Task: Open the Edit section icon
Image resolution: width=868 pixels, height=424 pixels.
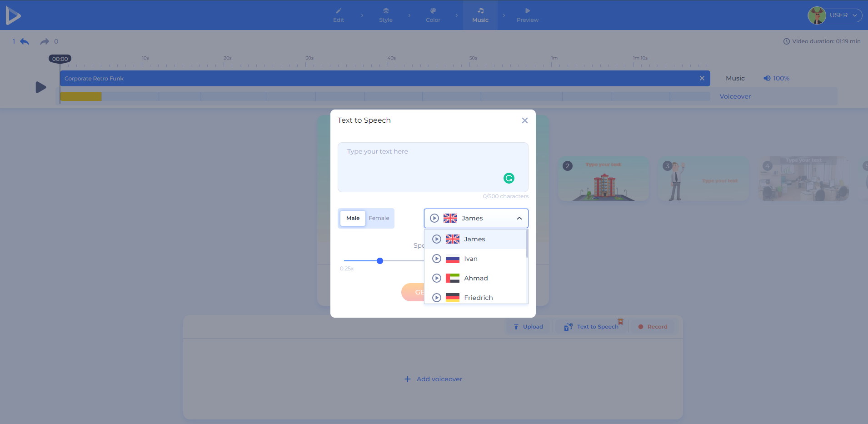Action: 338,10
